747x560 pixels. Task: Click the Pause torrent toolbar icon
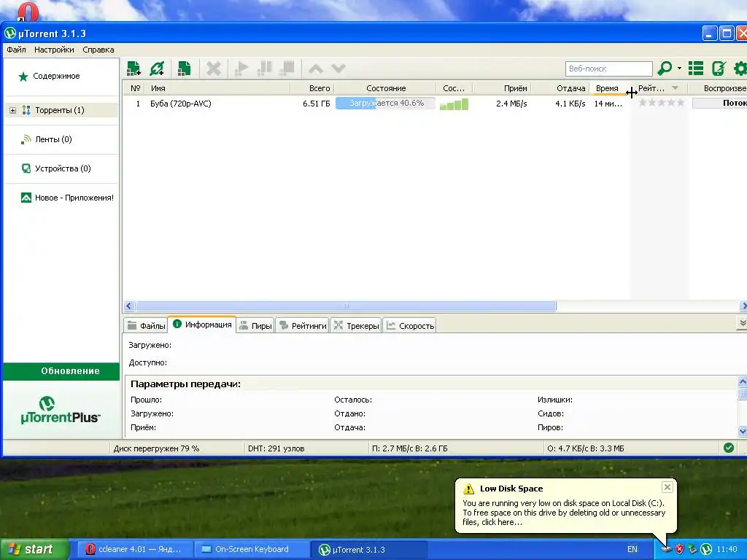[264, 69]
